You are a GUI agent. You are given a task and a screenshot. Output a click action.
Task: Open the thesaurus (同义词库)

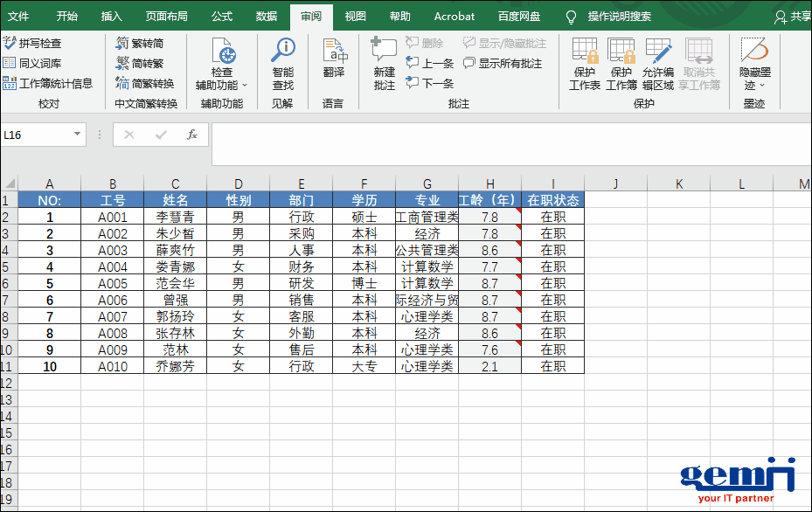click(33, 63)
